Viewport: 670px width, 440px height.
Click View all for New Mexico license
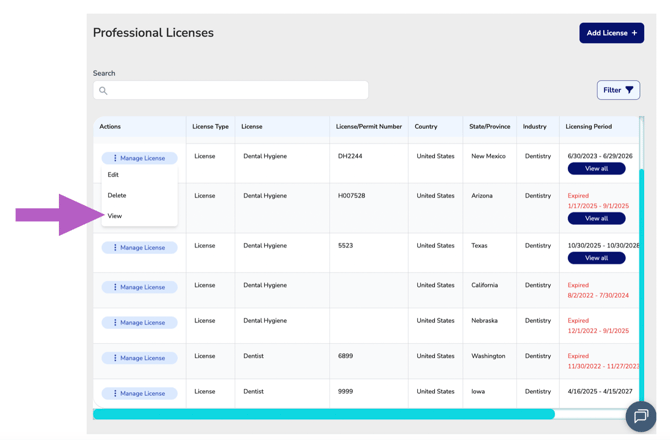(x=596, y=169)
